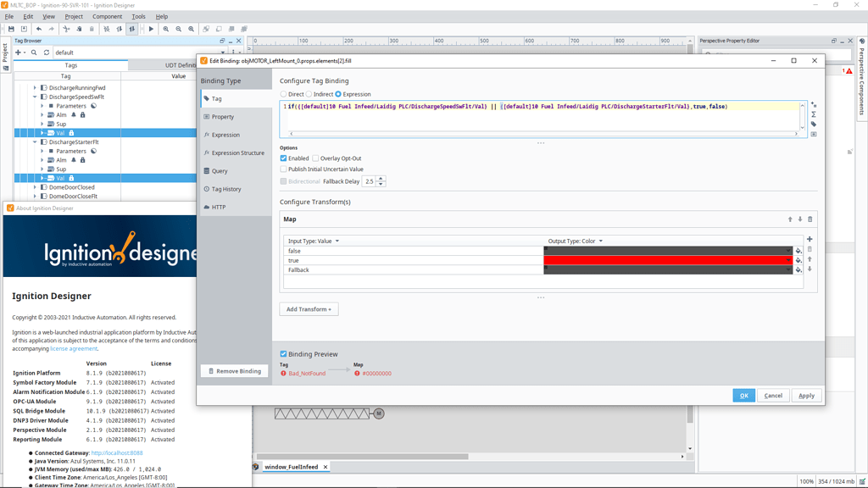Screen dimensions: 868x488
Task: Click the tag reference icon beside the expression
Action: 813,124
